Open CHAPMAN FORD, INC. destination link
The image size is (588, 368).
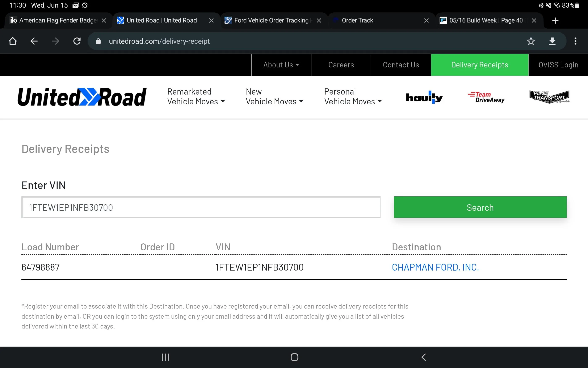coord(435,267)
